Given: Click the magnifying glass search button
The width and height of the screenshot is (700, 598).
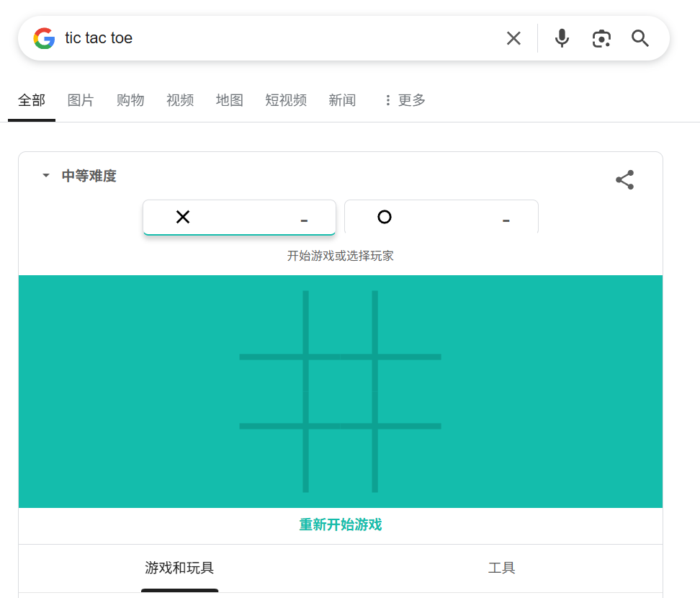Looking at the screenshot, I should tap(640, 38).
